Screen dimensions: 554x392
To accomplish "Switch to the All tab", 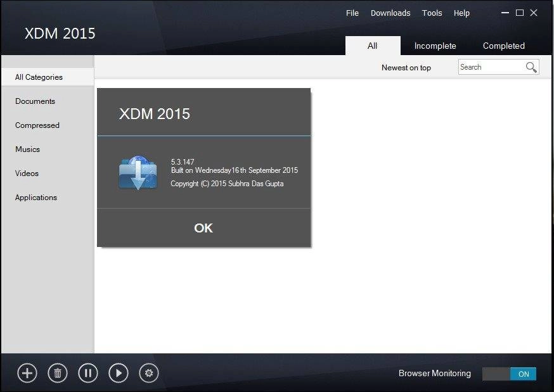I will (x=373, y=46).
